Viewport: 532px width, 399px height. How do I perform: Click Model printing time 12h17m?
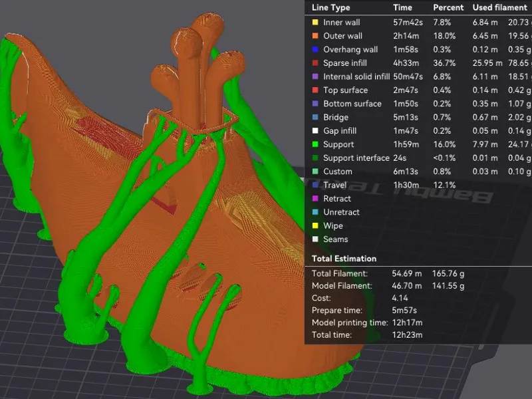coord(407,323)
